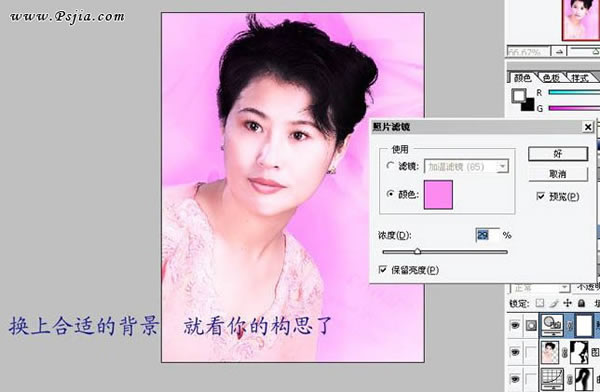Switch to the 色板 tab
This screenshot has width=600, height=392.
coord(551,78)
